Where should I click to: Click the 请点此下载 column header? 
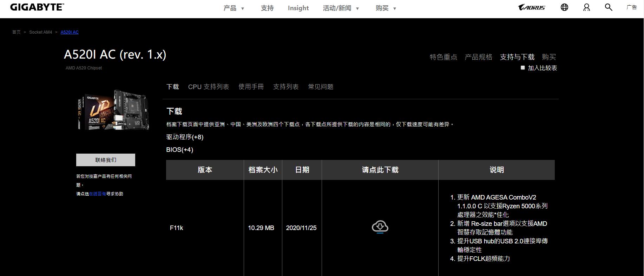pyautogui.click(x=380, y=170)
